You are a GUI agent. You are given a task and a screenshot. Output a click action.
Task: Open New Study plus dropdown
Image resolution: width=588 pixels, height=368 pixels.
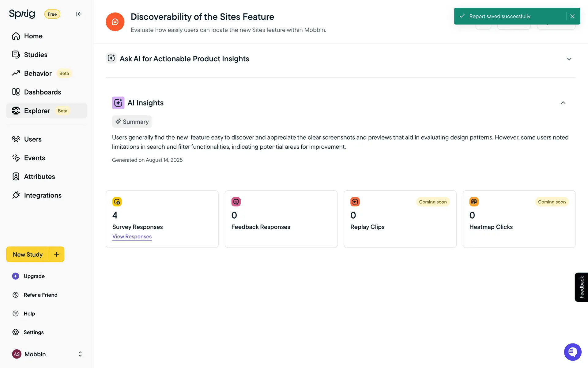pyautogui.click(x=57, y=254)
